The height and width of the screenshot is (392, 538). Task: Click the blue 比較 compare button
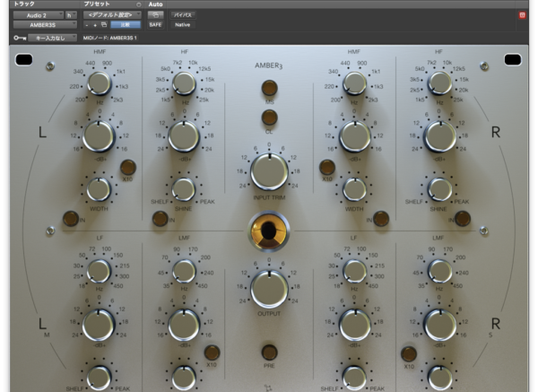tap(126, 25)
